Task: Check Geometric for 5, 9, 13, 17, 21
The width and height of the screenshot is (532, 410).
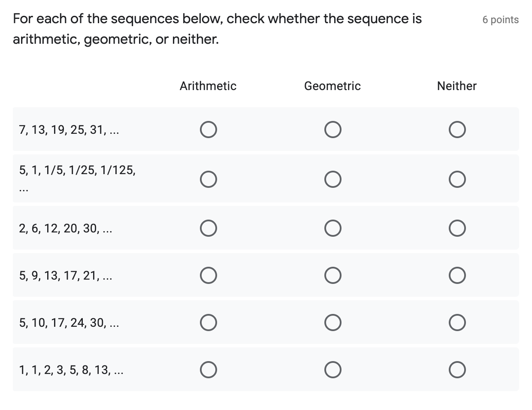Action: (333, 275)
